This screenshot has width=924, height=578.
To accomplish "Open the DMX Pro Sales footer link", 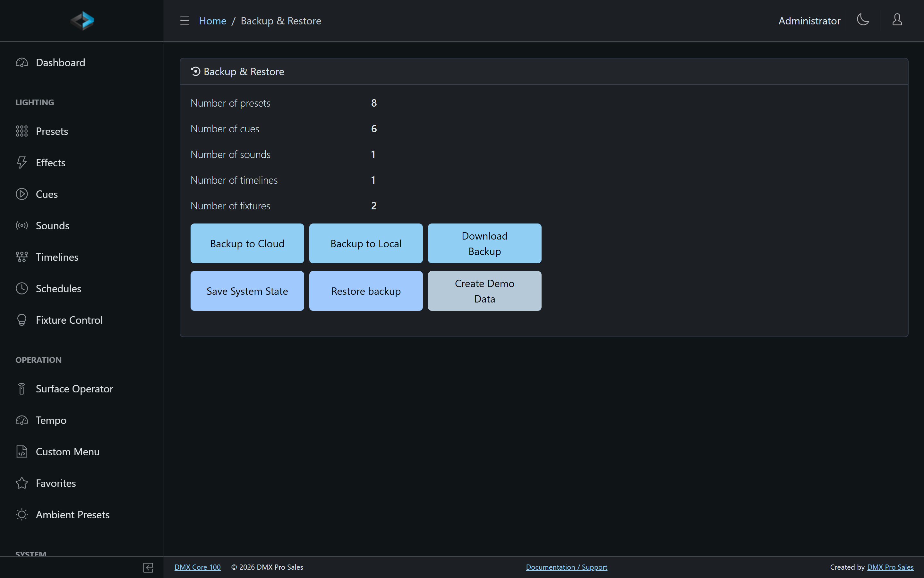I will (890, 567).
